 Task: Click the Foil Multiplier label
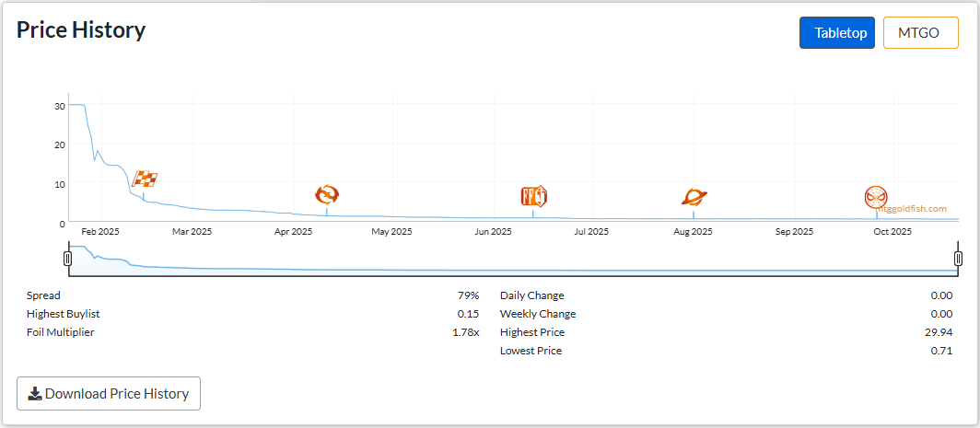(x=61, y=332)
